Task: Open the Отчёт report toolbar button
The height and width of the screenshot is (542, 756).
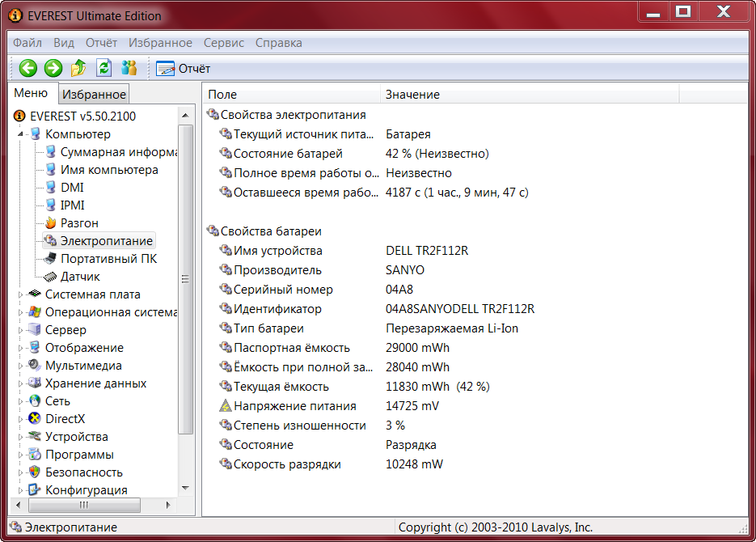Action: click(x=184, y=69)
